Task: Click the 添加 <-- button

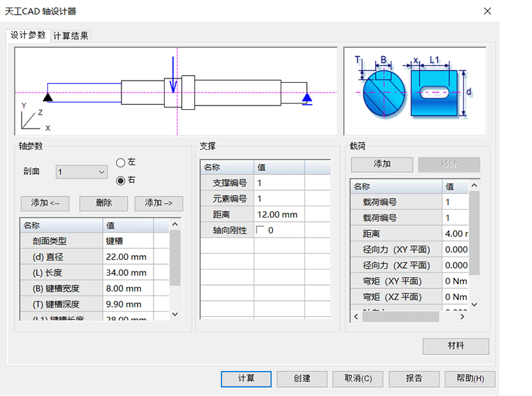Action: click(45, 203)
